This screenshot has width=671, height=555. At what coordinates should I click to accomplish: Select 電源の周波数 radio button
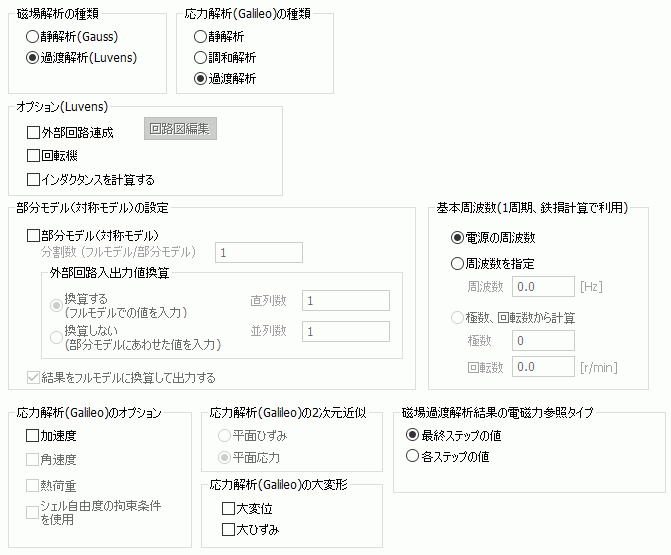tap(458, 238)
